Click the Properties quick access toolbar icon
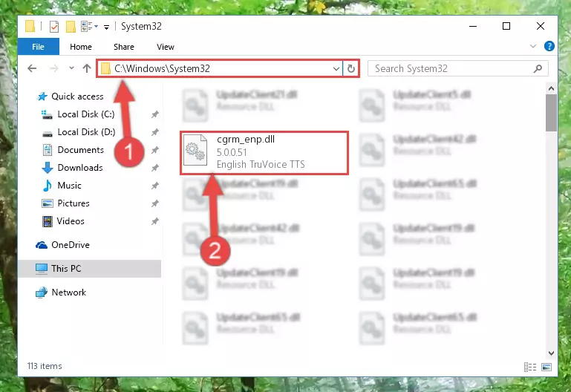Screen dimensions: 571x392 click(54, 27)
